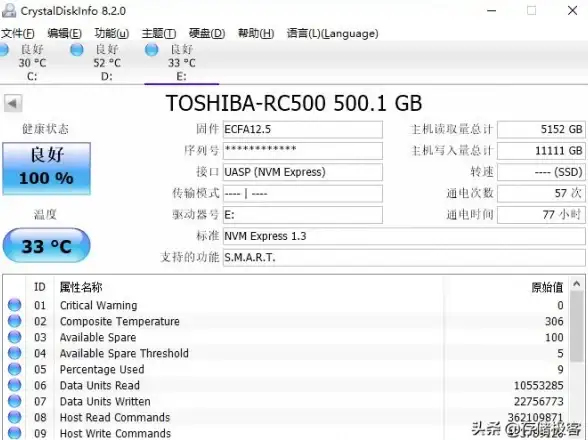Click the 温度 label above the temperature
Viewport: 588px width, 440px height.
pos(45,215)
